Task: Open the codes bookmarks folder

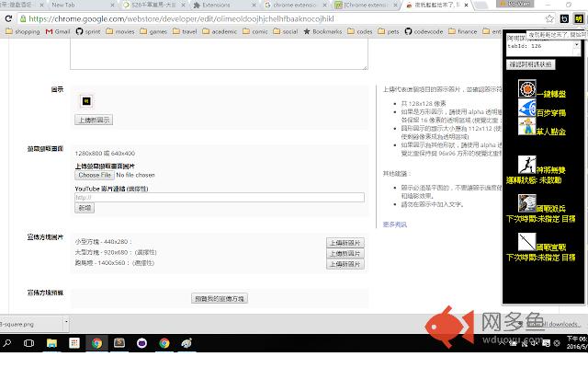Action: [360, 31]
